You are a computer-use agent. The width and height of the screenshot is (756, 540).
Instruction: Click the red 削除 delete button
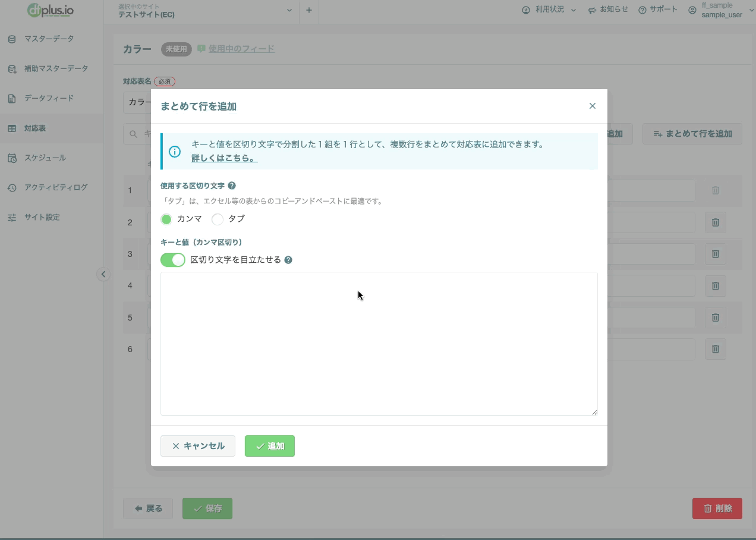717,508
